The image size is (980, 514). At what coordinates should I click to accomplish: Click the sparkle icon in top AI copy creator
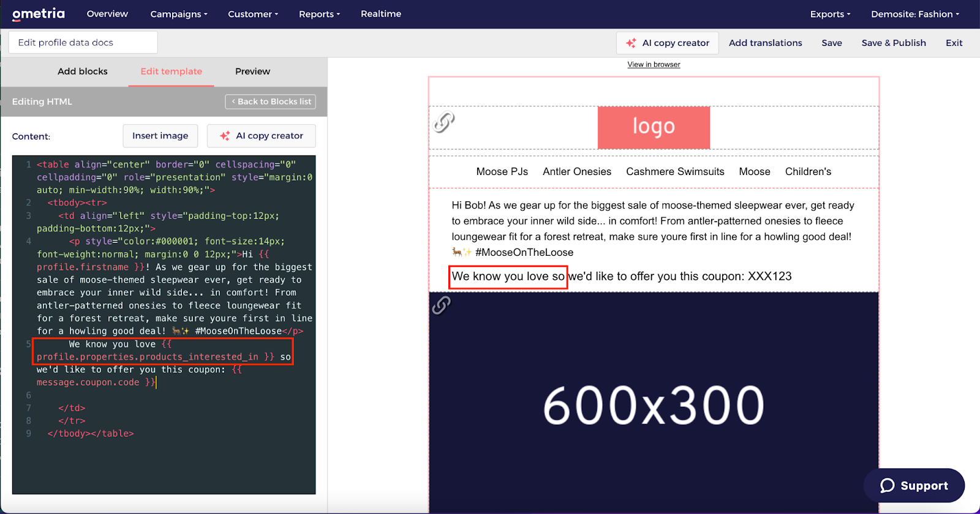pos(631,43)
